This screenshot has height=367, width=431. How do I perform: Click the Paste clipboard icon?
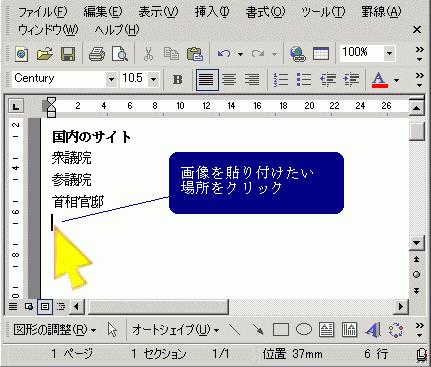pos(195,54)
